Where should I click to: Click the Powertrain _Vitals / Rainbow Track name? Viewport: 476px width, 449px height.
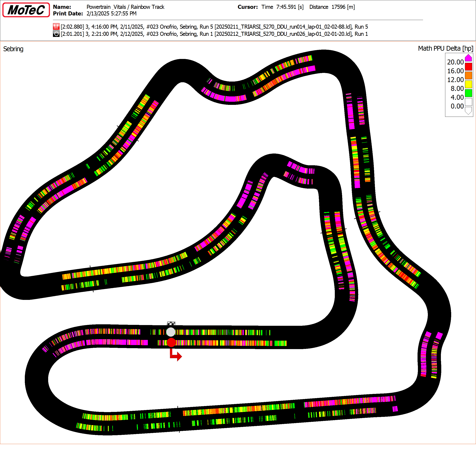click(x=125, y=7)
